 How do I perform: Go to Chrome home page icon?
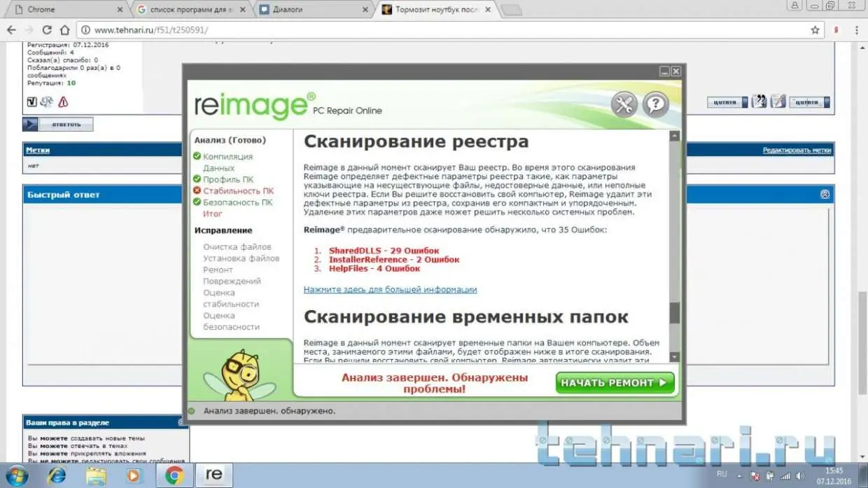[x=64, y=30]
